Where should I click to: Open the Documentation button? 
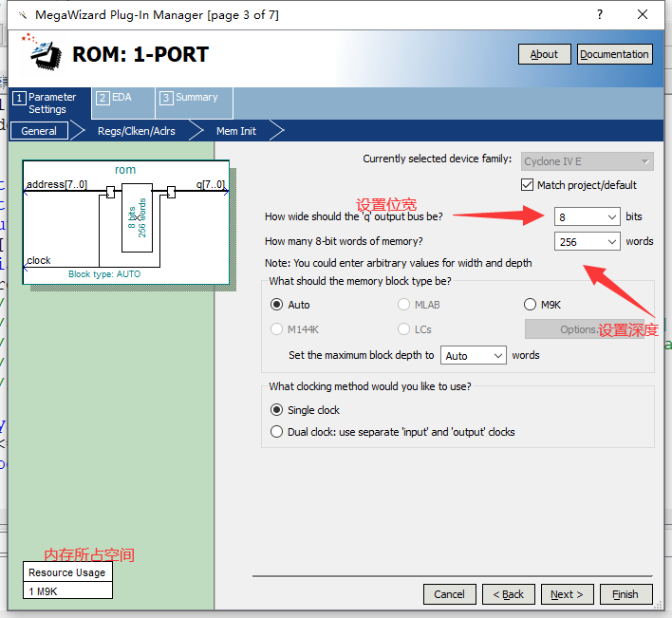pyautogui.click(x=614, y=54)
